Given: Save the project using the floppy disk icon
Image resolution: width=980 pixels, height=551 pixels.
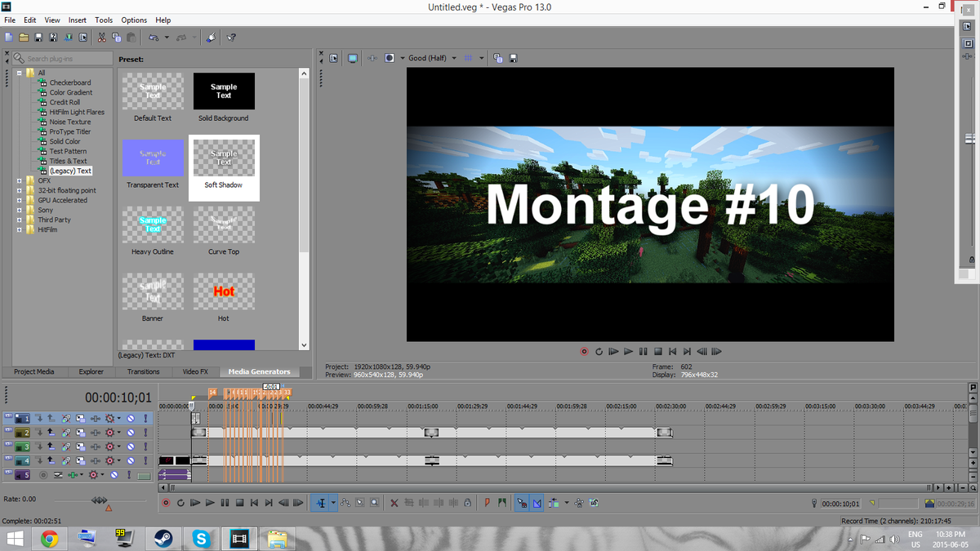Looking at the screenshot, I should 38,38.
